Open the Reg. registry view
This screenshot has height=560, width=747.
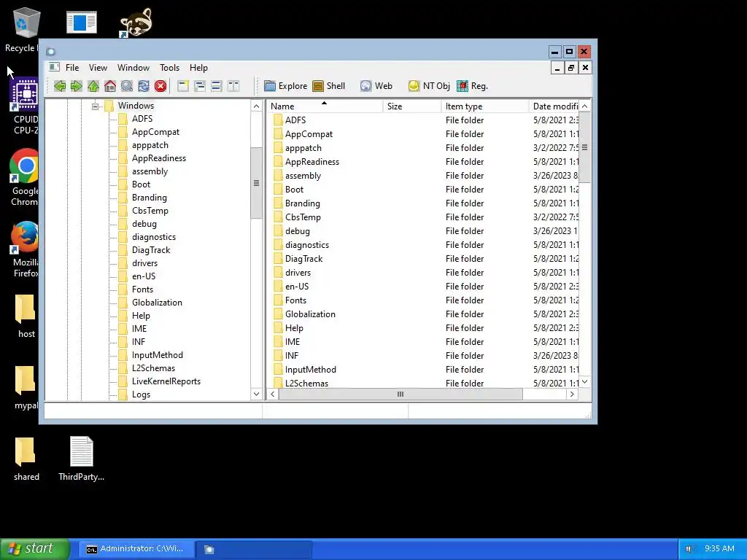tap(472, 86)
